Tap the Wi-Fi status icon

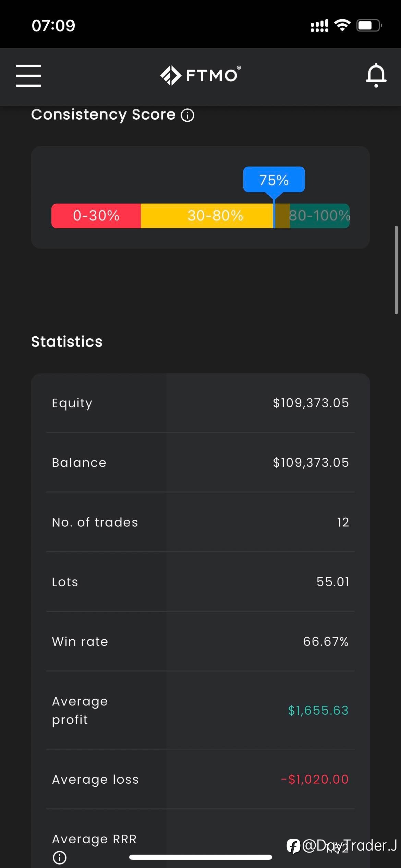342,25
